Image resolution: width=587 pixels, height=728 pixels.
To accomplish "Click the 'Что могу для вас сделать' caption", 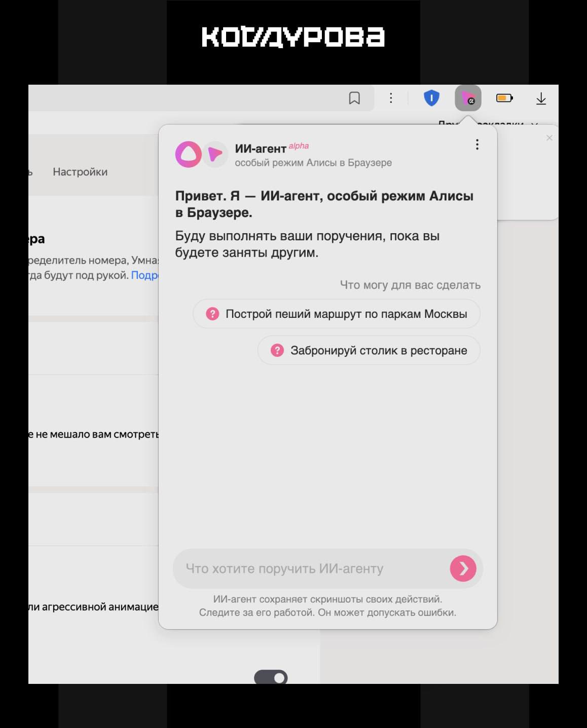I will [x=410, y=285].
